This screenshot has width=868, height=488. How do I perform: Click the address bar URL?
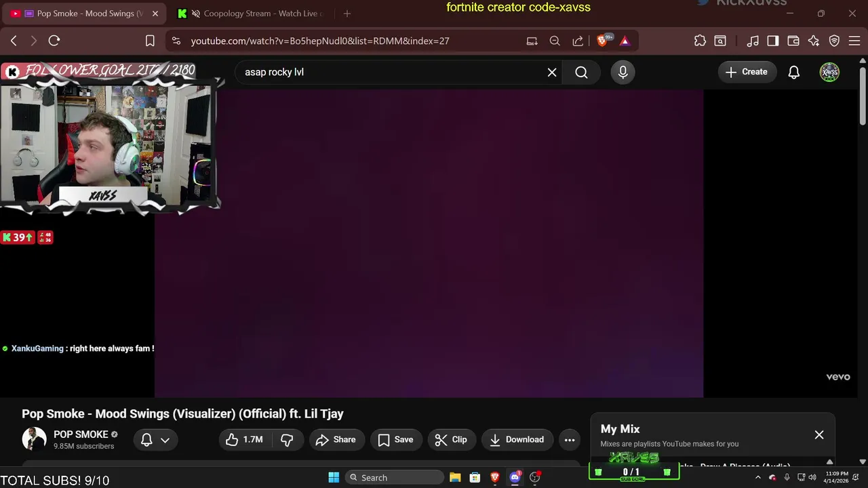tap(320, 41)
